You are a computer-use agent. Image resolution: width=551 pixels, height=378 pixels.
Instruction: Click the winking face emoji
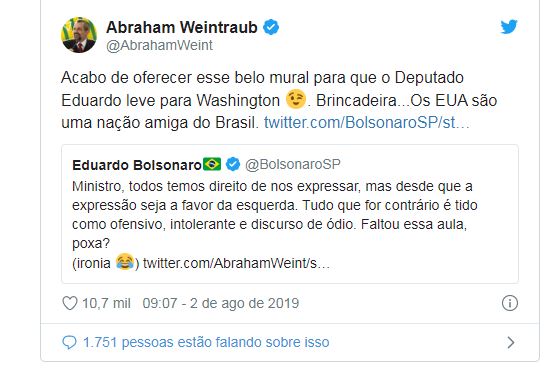[296, 99]
